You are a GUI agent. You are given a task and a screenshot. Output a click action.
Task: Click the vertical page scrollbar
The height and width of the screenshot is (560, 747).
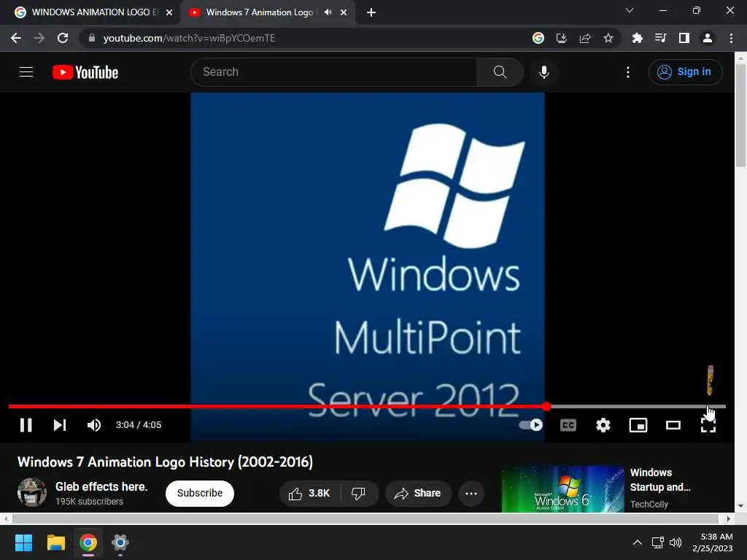[x=740, y=116]
